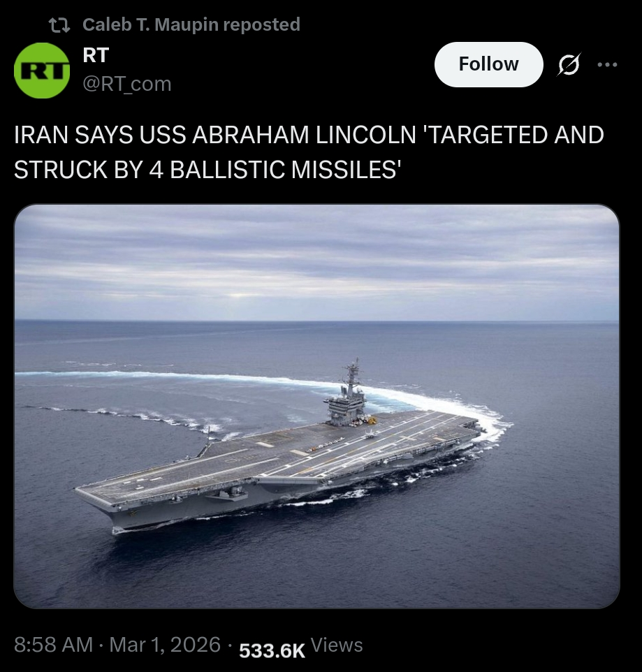
Task: Click the 8:58 AM timestamp
Action: point(54,645)
